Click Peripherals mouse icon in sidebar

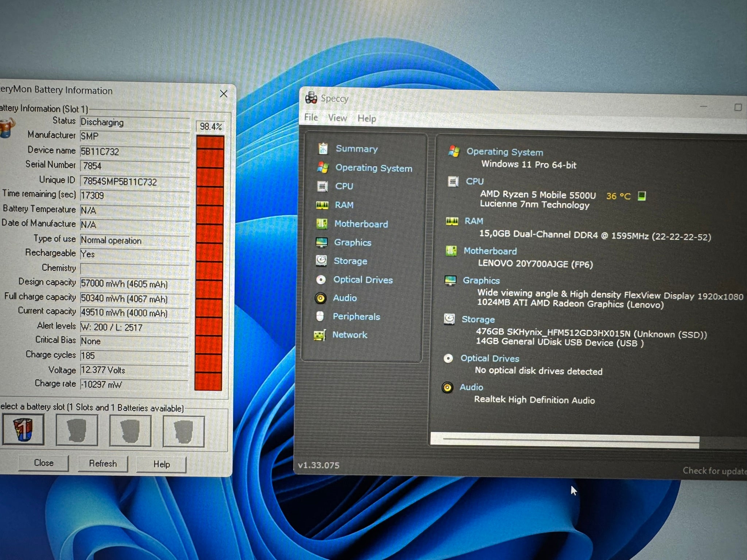coord(320,316)
